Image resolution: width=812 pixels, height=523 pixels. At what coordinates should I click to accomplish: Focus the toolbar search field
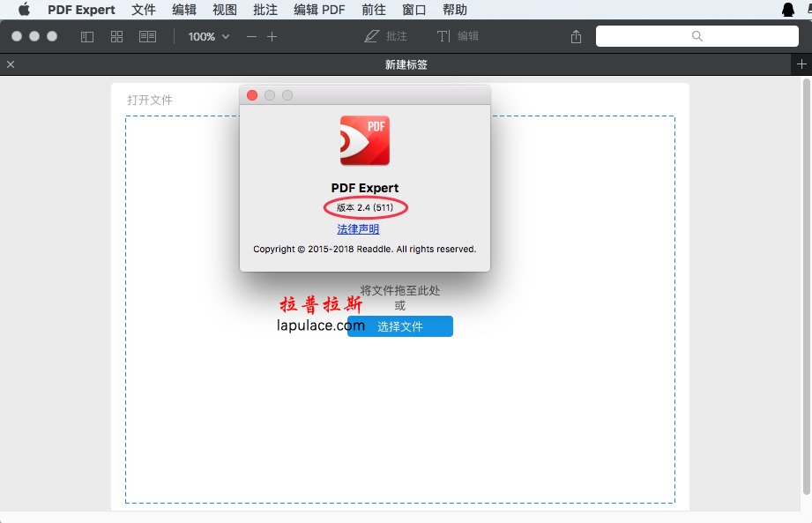pyautogui.click(x=697, y=36)
